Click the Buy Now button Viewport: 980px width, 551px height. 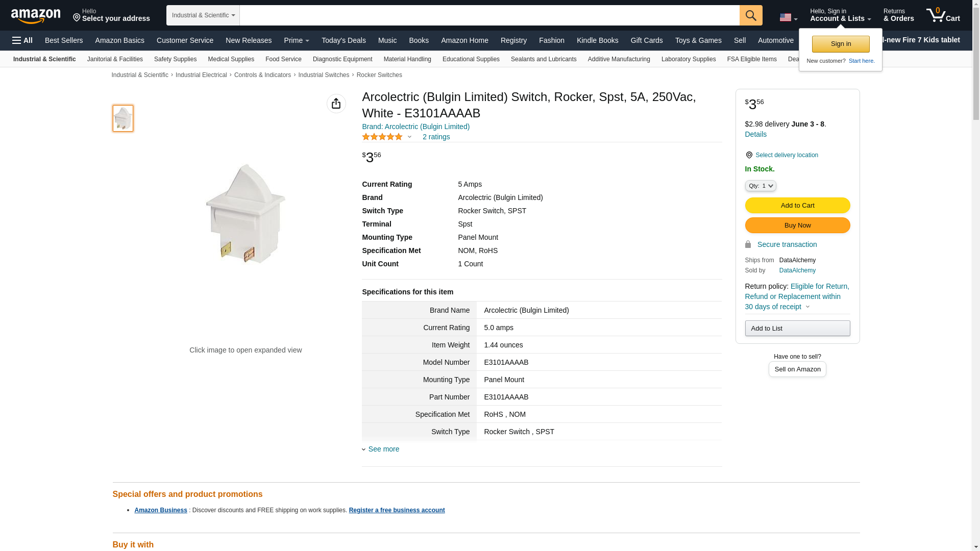(797, 225)
